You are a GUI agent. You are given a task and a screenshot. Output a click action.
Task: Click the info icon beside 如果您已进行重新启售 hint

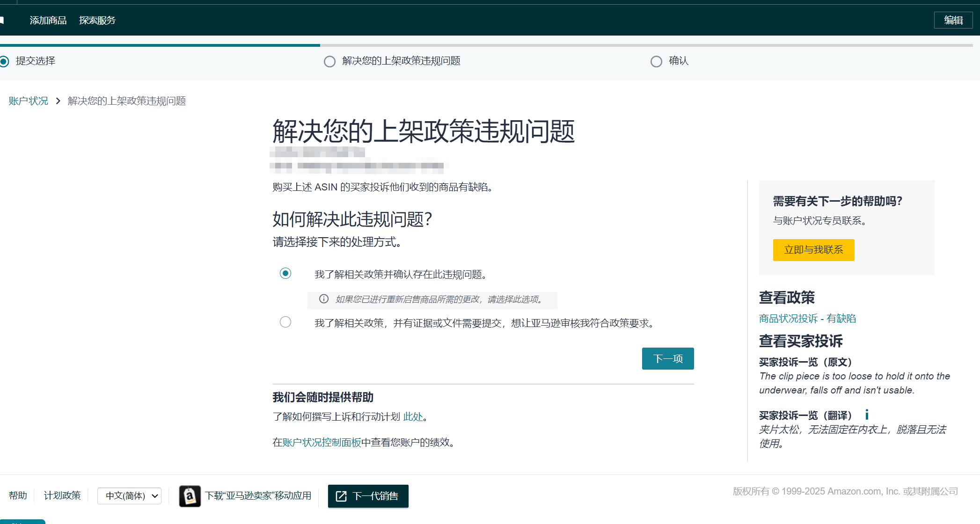(323, 299)
